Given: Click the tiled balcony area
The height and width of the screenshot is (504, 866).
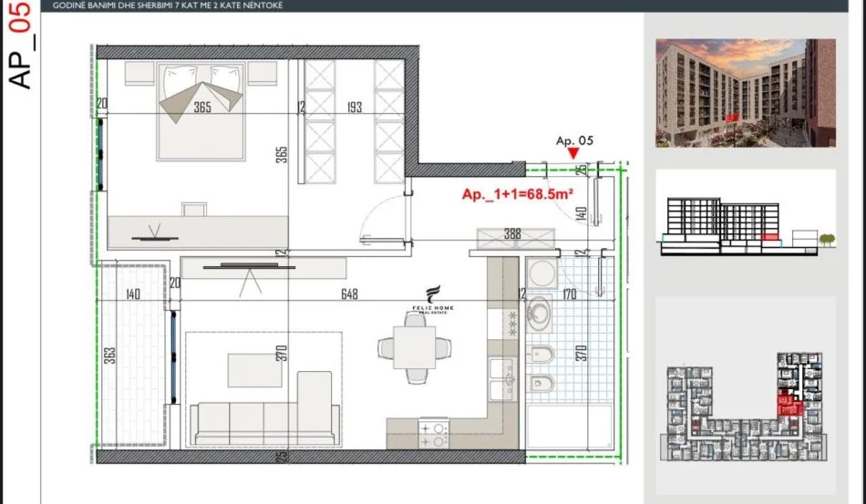Looking at the screenshot, I should pyautogui.click(x=132, y=354).
